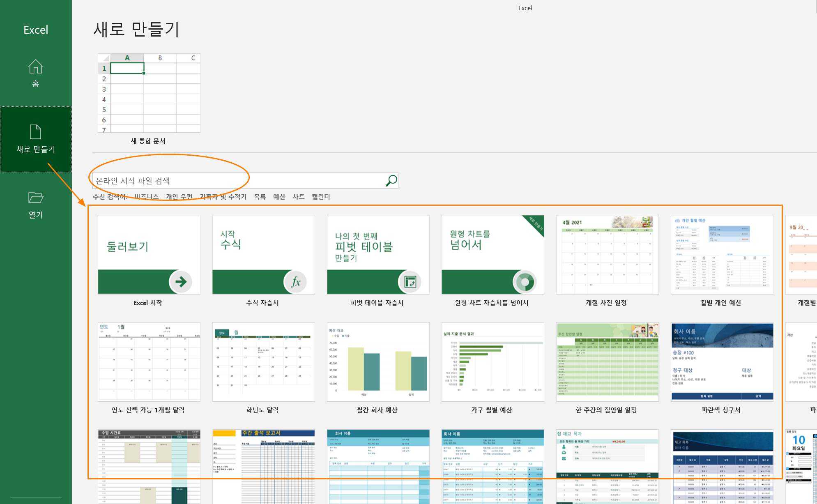Open the 새 통합 문서 blank workbook
Image resolution: width=817 pixels, height=504 pixels.
pyautogui.click(x=149, y=93)
